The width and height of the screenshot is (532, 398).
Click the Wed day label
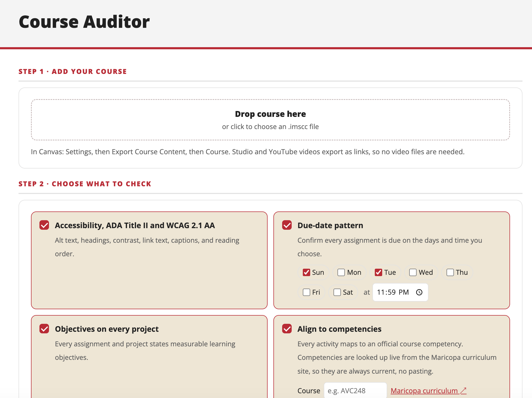pyautogui.click(x=426, y=272)
